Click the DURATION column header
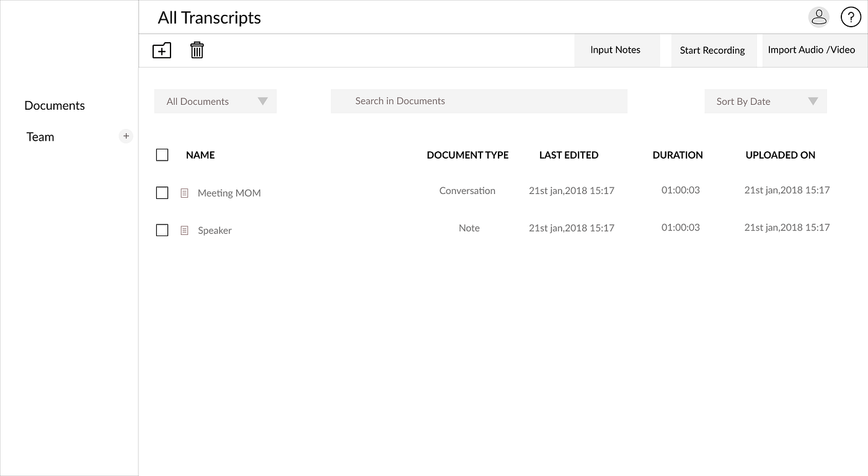The width and height of the screenshot is (868, 476). click(678, 155)
